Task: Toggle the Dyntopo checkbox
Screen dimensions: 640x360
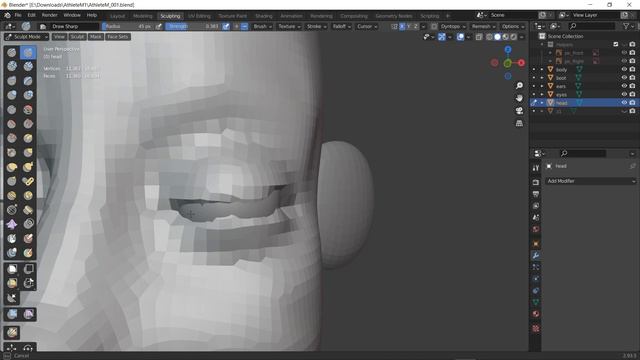Action: tap(434, 26)
